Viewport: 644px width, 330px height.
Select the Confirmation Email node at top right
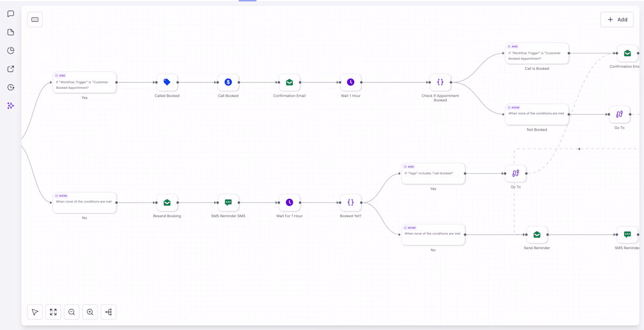coord(628,53)
